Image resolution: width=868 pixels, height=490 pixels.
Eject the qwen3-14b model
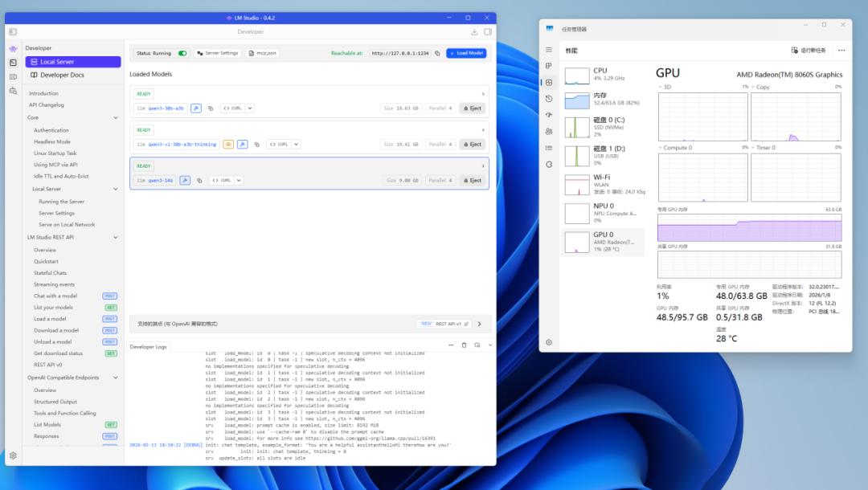tap(473, 181)
